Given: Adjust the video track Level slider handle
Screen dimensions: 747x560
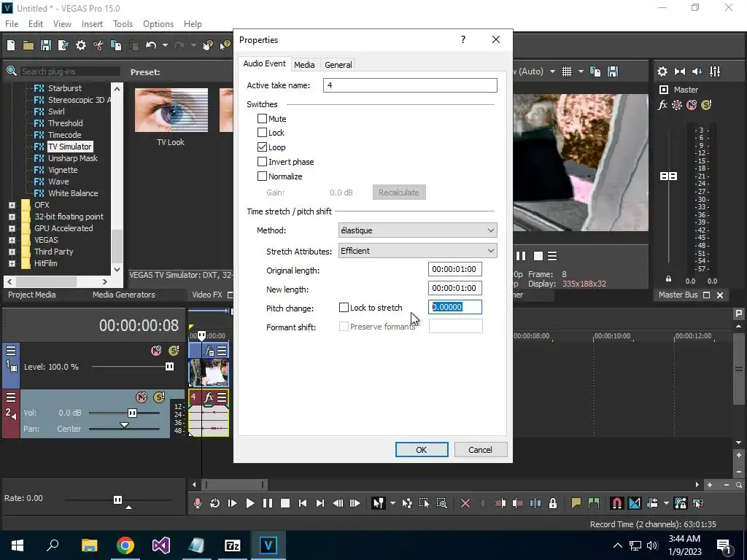Looking at the screenshot, I should click(169, 367).
